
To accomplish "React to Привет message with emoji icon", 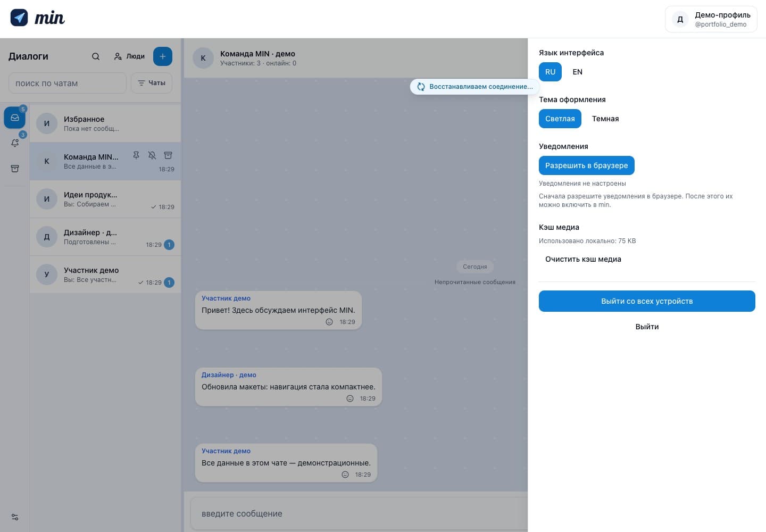I will [329, 322].
